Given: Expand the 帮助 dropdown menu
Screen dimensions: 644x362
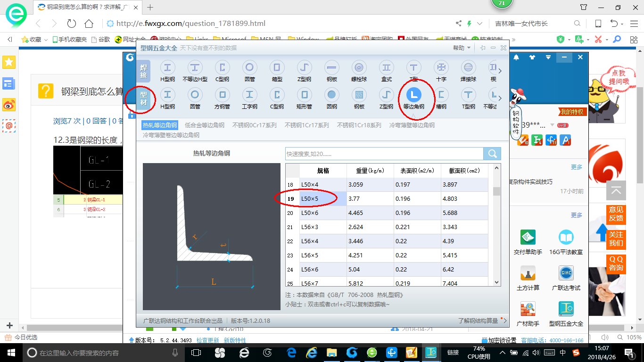Looking at the screenshot, I should (x=462, y=48).
